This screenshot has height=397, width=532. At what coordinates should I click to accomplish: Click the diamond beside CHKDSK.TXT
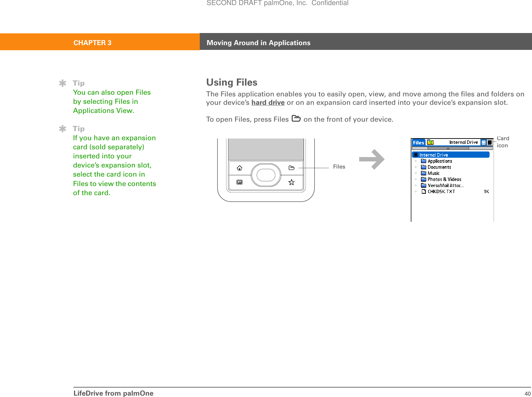(416, 191)
